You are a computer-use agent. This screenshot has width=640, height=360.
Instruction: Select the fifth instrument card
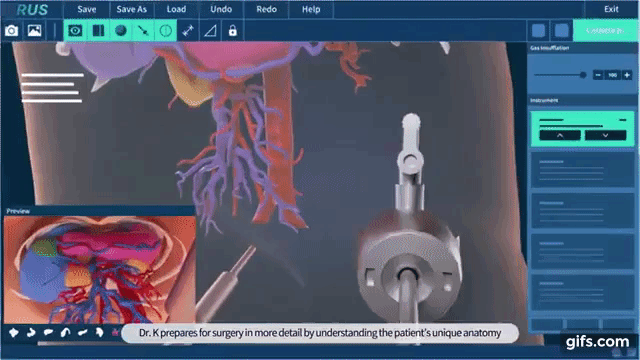click(582, 292)
